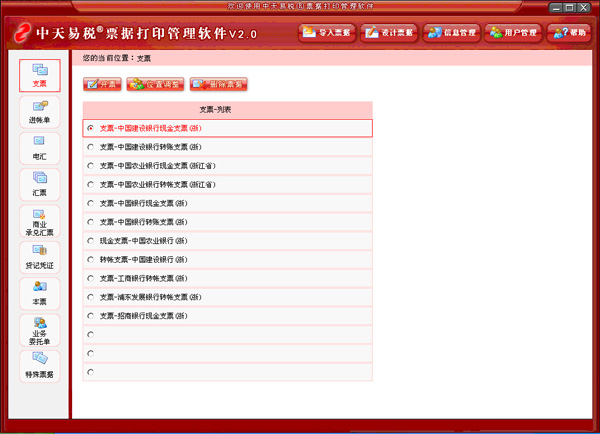Open the 帮助 help button
The width and height of the screenshot is (600, 434).
click(569, 33)
